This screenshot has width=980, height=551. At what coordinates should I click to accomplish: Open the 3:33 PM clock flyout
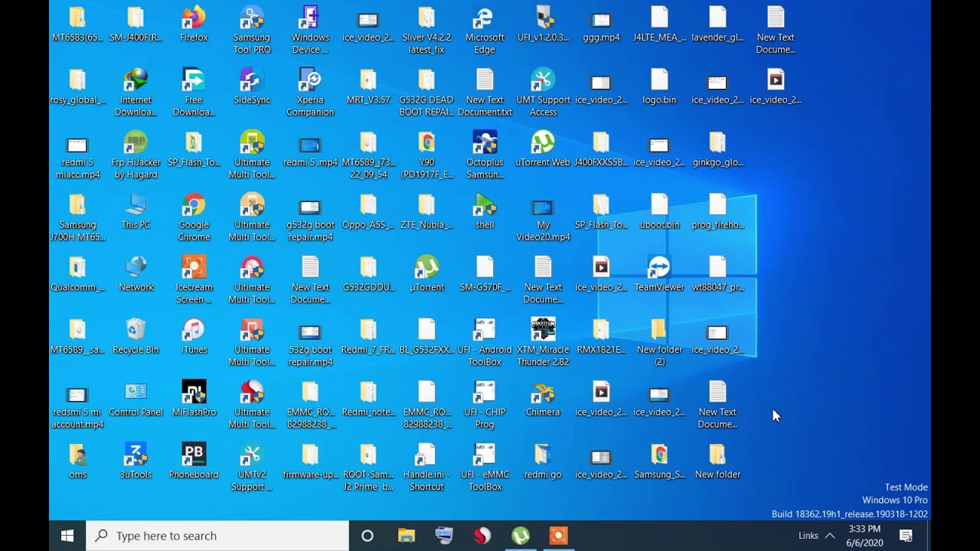(x=864, y=536)
